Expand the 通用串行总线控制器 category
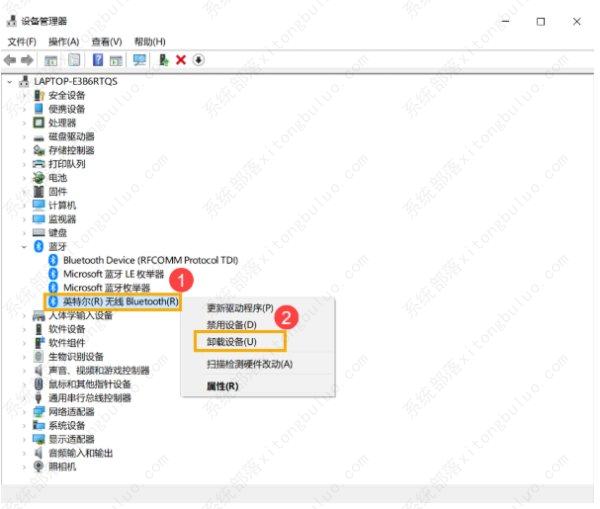Image resolution: width=600 pixels, height=509 pixels. [24, 398]
